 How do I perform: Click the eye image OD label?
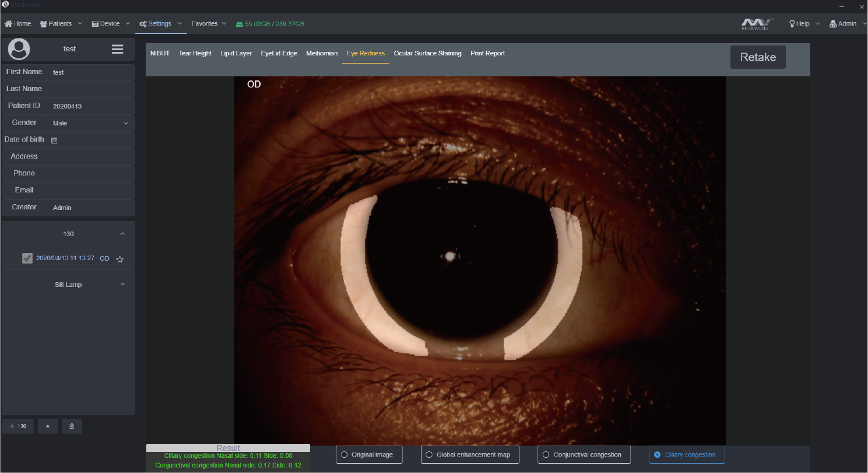tap(254, 85)
